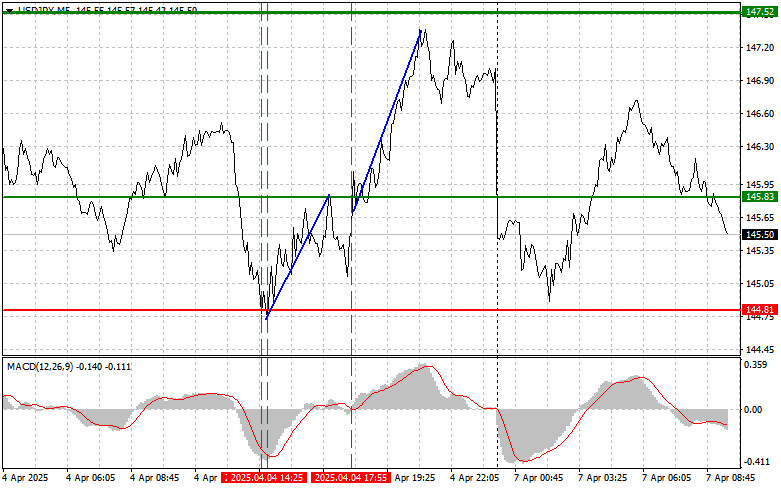Click the 146.90 price scale value
The image size is (781, 489).
(x=760, y=81)
